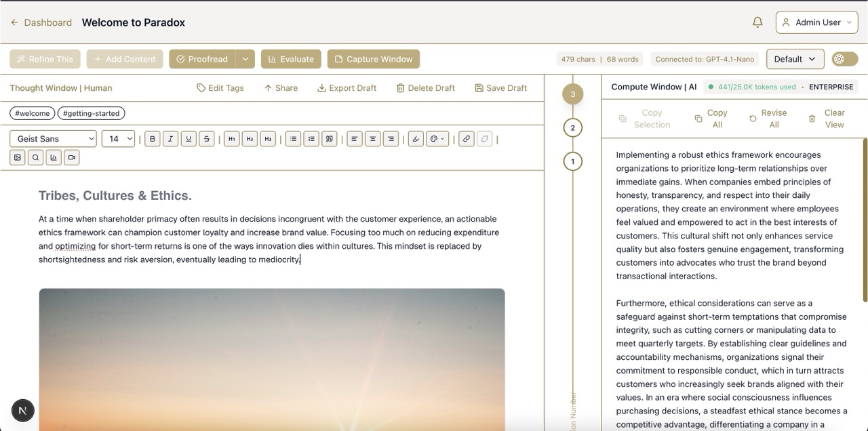Click the '479 chars | 68 words' counter

600,59
